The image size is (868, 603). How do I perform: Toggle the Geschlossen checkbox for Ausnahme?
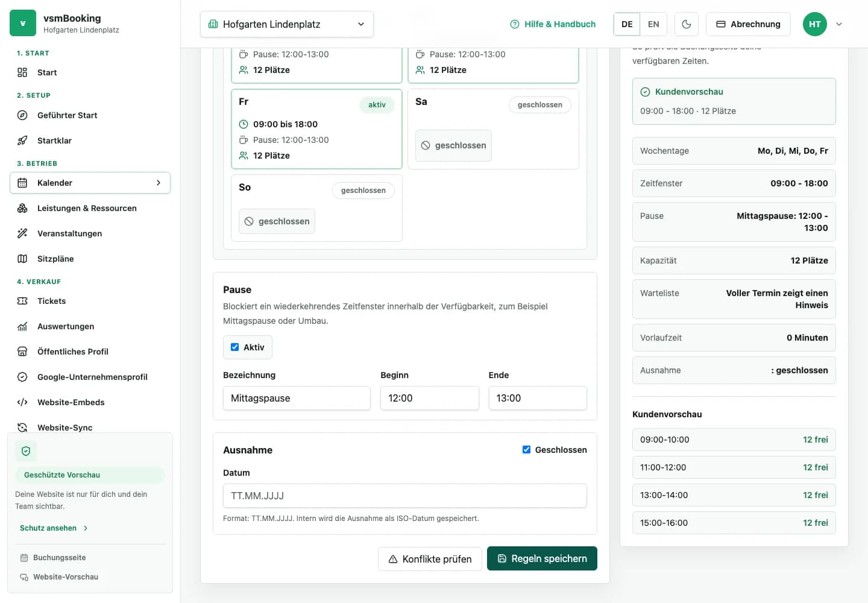click(526, 450)
